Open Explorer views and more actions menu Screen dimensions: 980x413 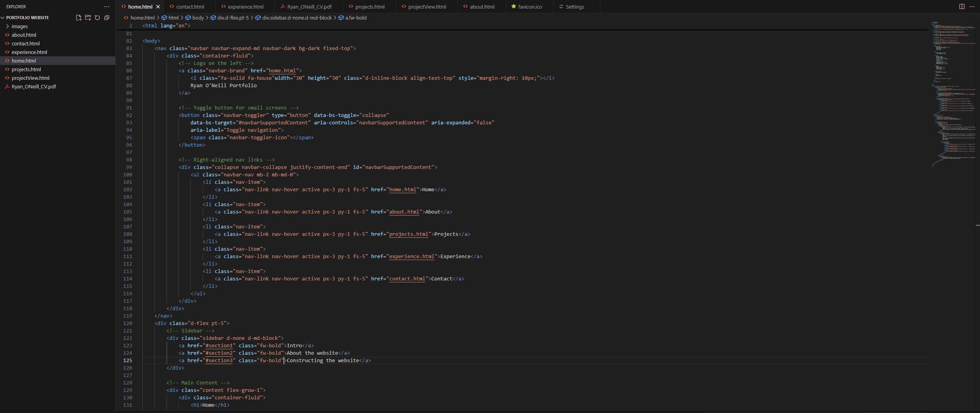(107, 7)
